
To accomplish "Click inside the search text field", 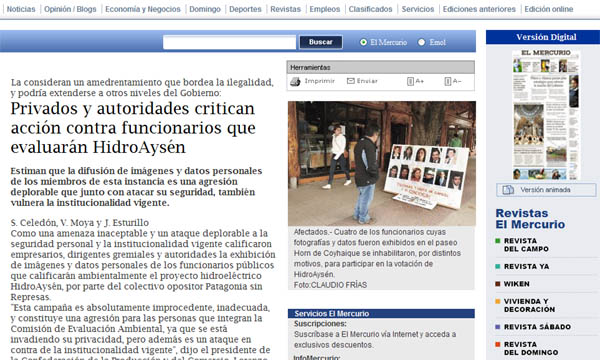I will pyautogui.click(x=229, y=42).
